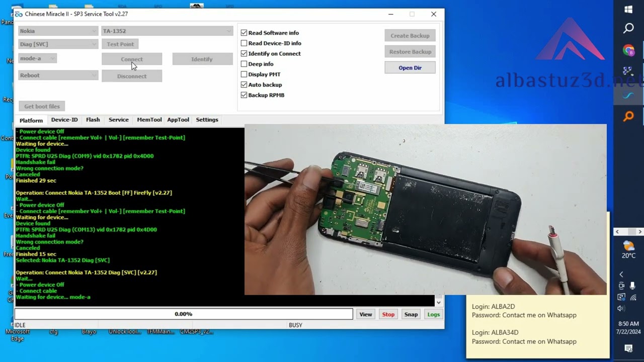Switch to the Platform tab
Viewport: 644px width, 362px height.
click(31, 120)
